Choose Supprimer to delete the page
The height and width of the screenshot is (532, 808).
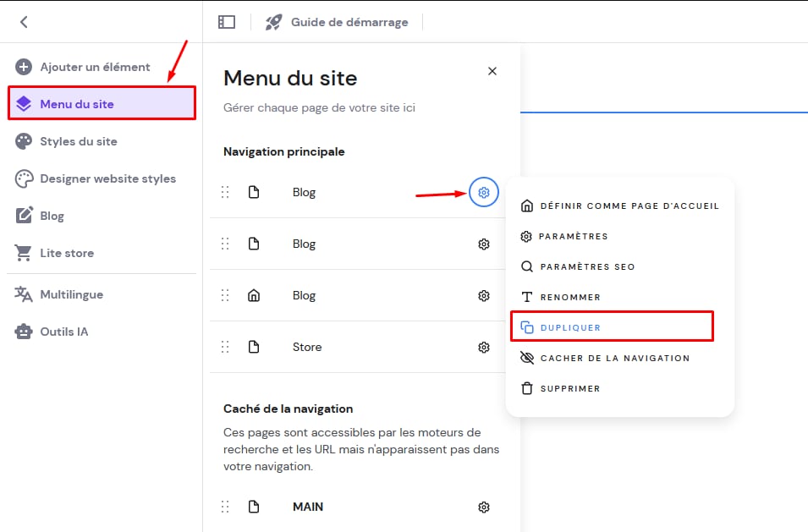(569, 388)
